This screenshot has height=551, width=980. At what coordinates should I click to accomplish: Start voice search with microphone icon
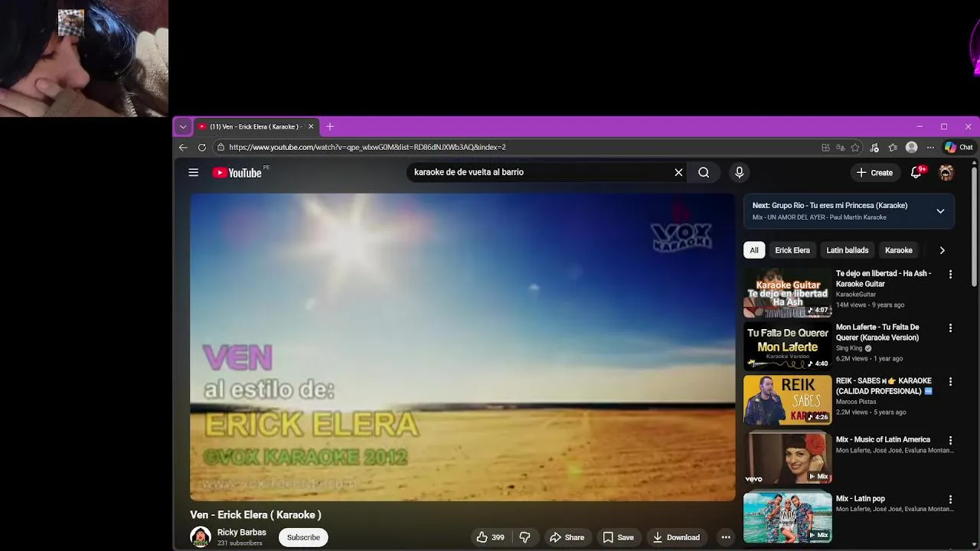coord(739,172)
